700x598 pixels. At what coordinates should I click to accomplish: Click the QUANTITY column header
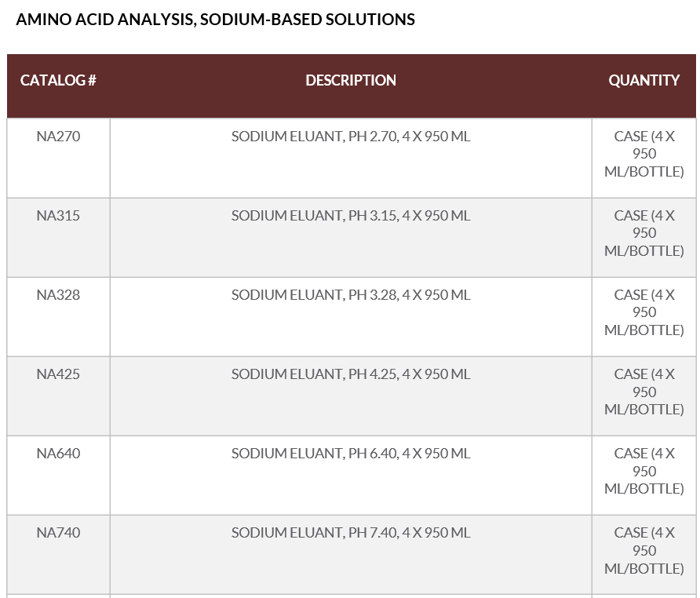coord(643,80)
